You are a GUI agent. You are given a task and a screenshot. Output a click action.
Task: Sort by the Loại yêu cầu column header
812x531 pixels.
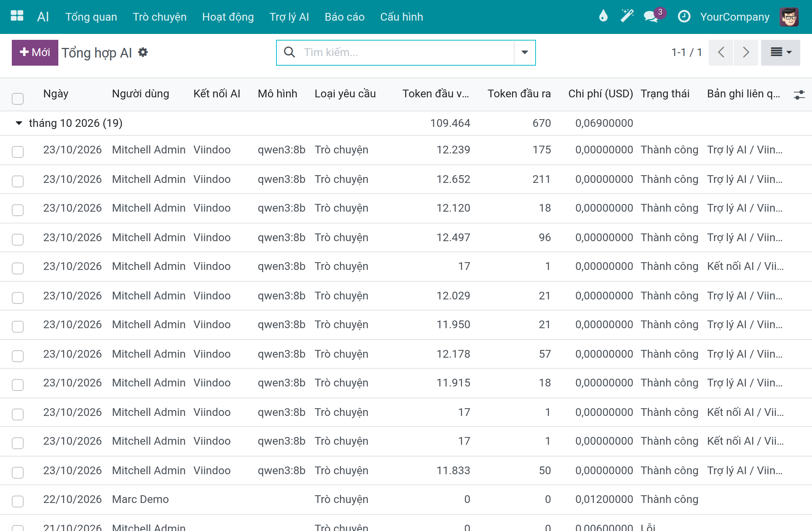345,94
